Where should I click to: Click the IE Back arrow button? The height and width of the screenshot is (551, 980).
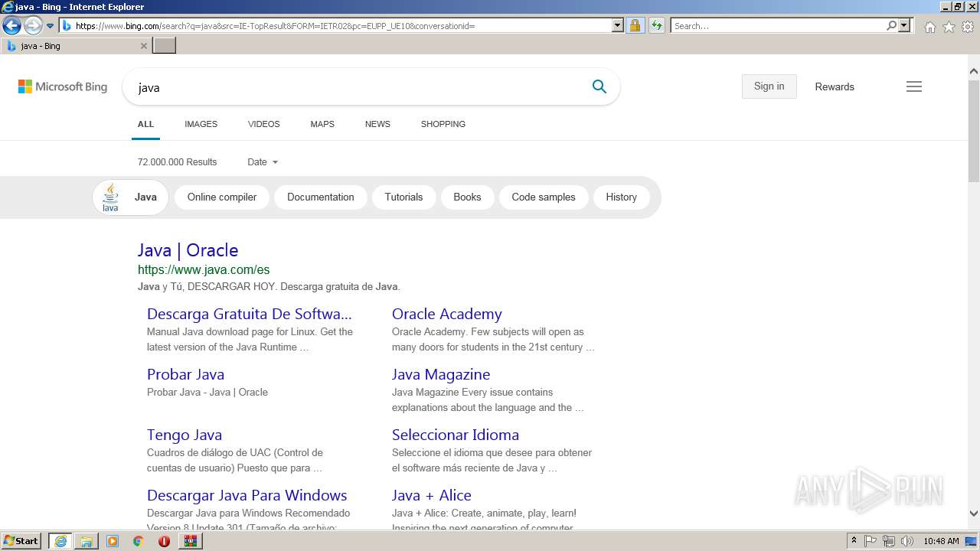tap(11, 26)
